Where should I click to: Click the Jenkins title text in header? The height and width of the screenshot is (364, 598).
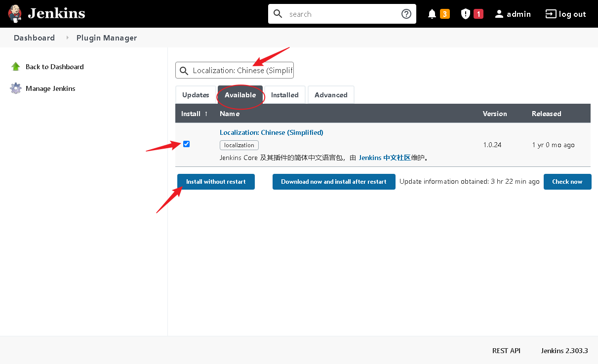(x=56, y=14)
